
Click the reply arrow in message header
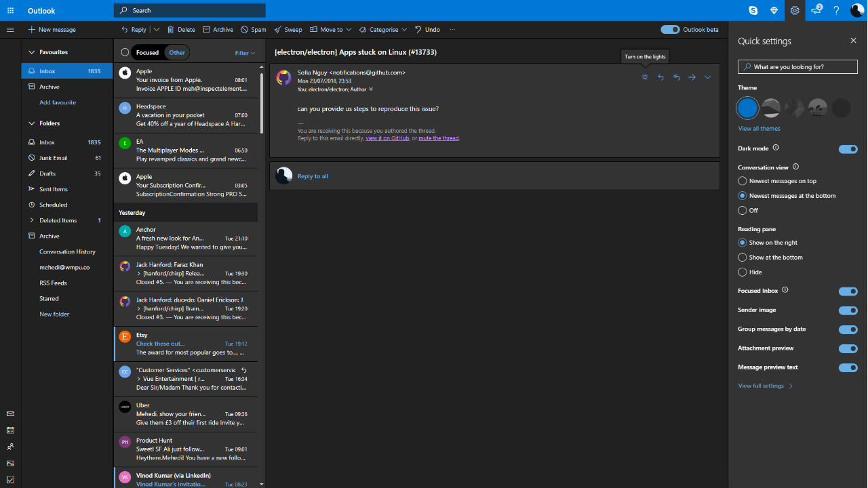pos(660,77)
